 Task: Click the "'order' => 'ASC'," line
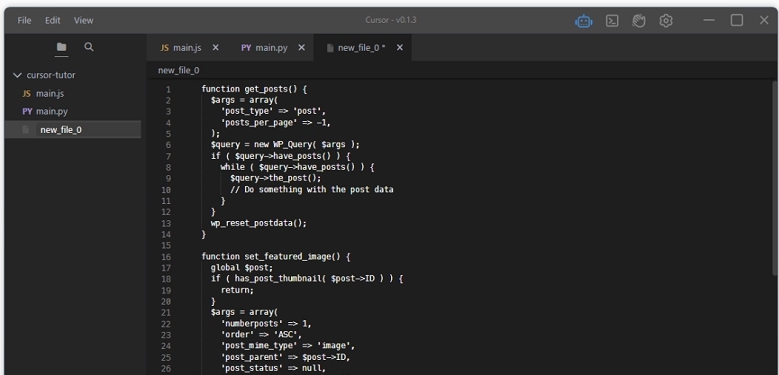pyautogui.click(x=261, y=335)
